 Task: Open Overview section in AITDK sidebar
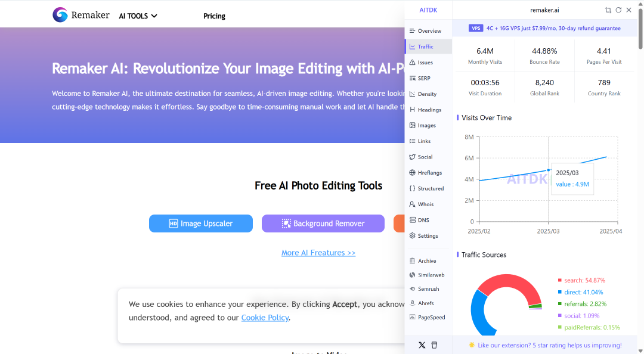tap(428, 31)
